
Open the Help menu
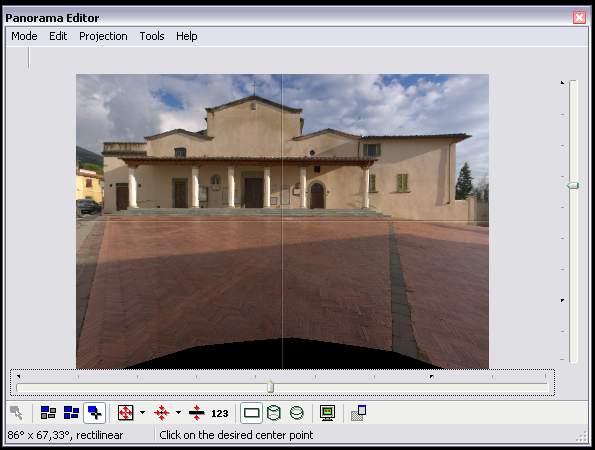pyautogui.click(x=187, y=36)
